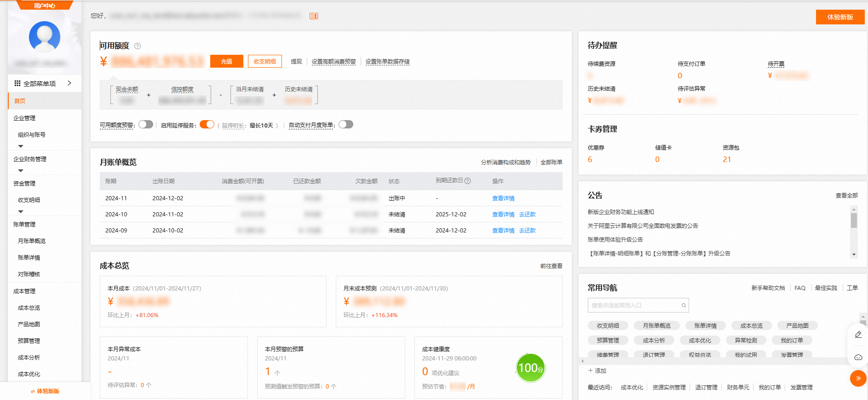Open 新版企业财务功能上线通知 announcement
The width and height of the screenshot is (868, 400).
[621, 212]
